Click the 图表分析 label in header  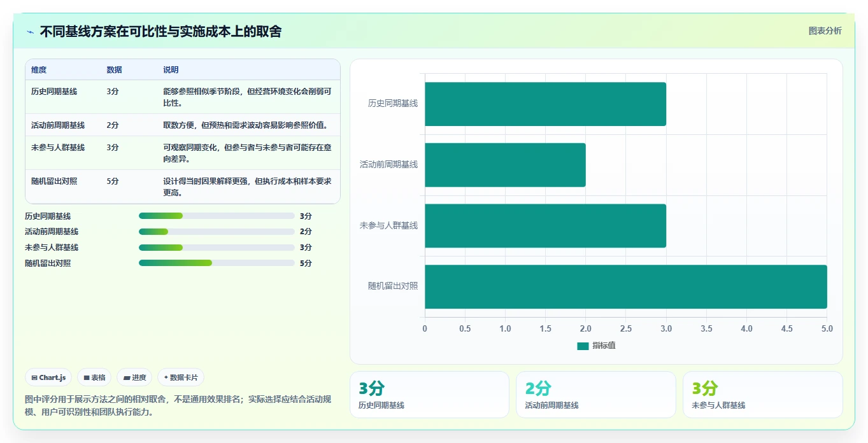(x=825, y=31)
